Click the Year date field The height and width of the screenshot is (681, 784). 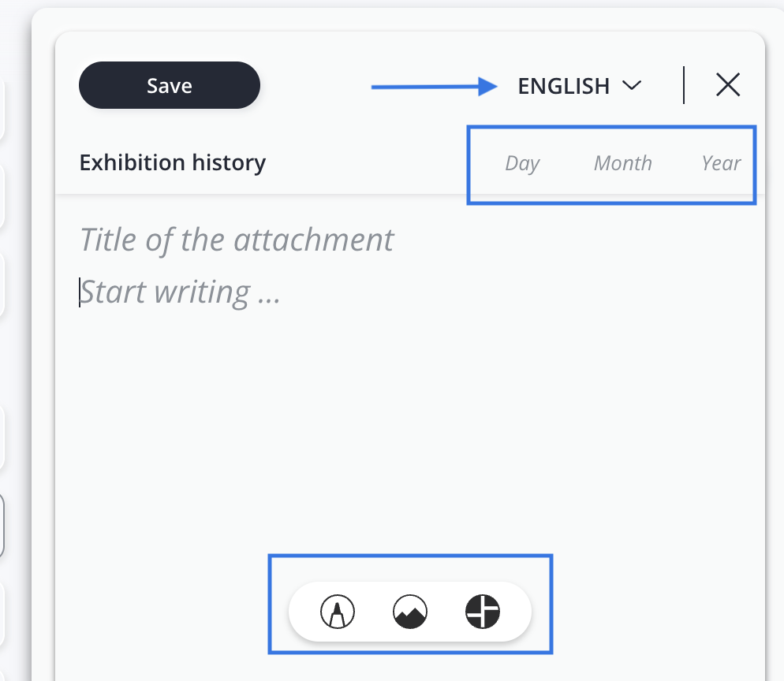tap(721, 163)
